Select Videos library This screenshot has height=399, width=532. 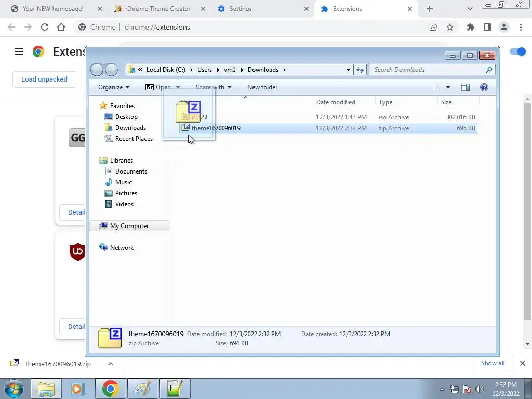click(124, 204)
